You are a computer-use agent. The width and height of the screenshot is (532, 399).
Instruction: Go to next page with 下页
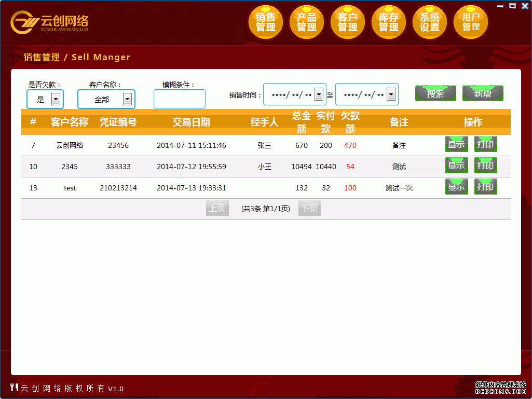[309, 209]
